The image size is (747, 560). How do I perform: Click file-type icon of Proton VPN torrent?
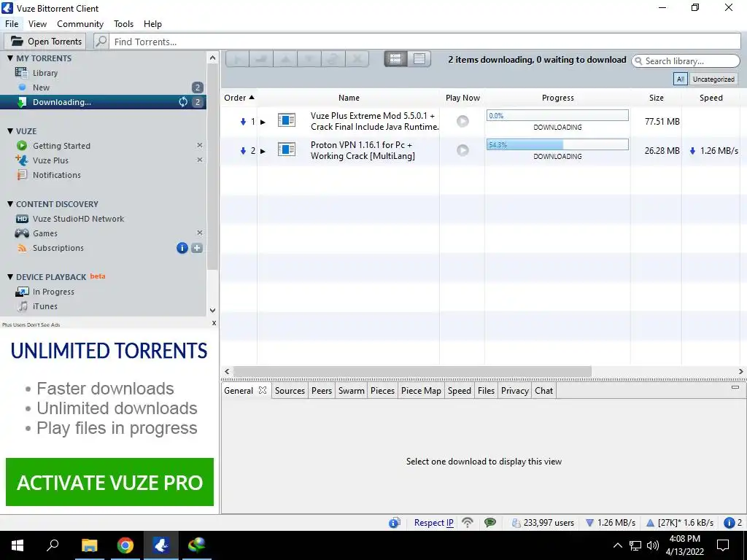(x=286, y=150)
